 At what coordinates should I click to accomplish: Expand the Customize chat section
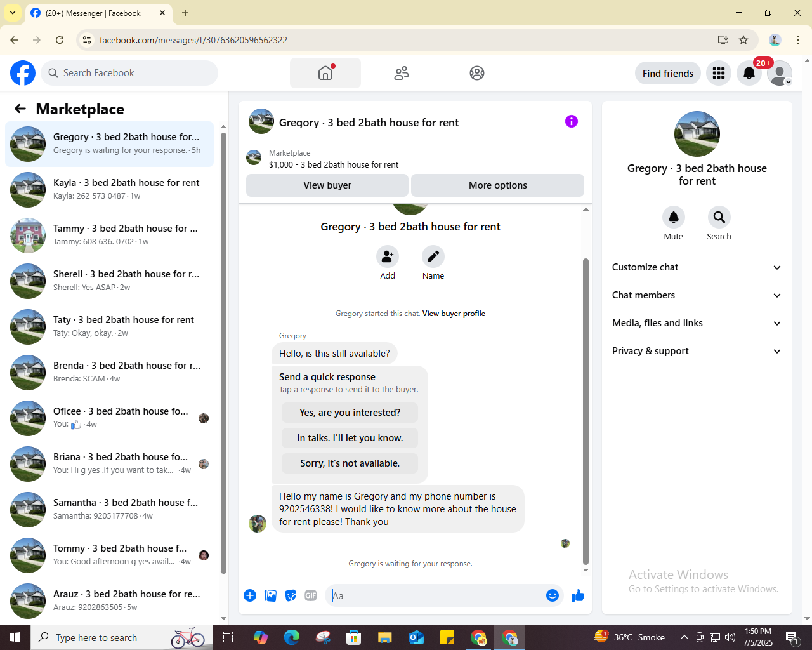pos(697,267)
